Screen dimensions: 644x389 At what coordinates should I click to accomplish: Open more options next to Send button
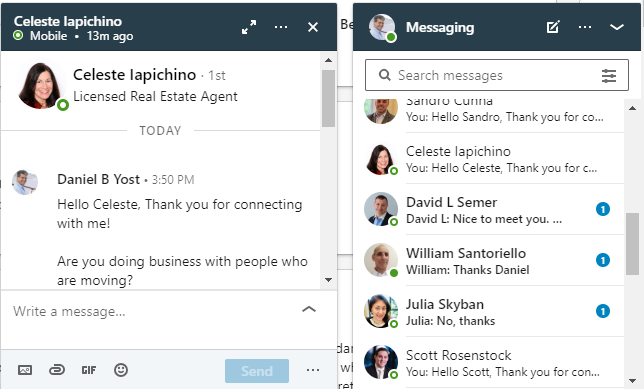point(313,370)
